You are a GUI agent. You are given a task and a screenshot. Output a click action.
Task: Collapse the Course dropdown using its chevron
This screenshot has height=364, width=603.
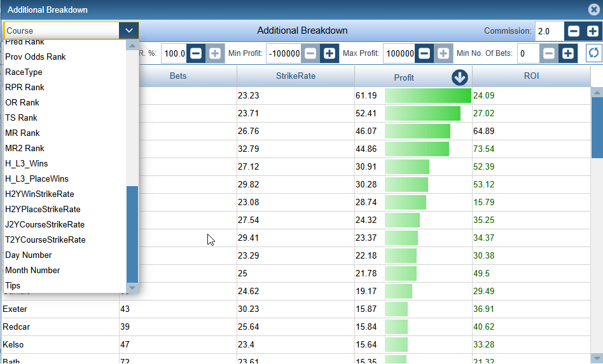click(128, 30)
